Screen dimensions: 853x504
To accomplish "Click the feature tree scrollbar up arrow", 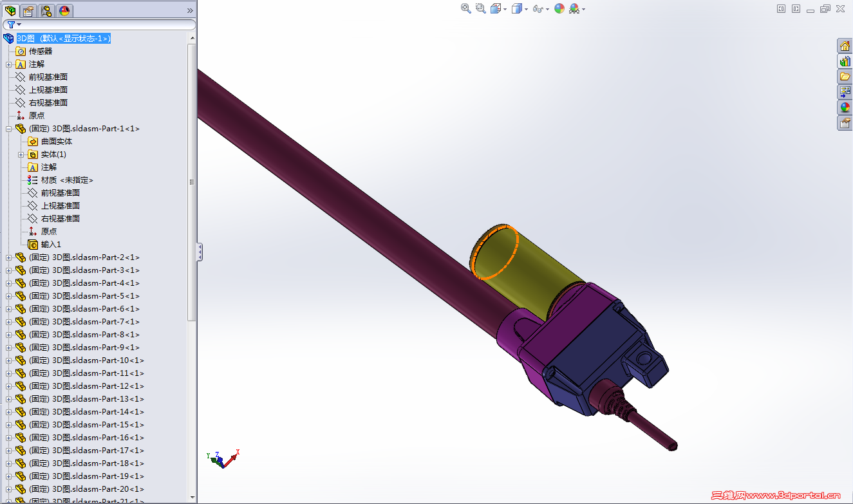I will 192,38.
